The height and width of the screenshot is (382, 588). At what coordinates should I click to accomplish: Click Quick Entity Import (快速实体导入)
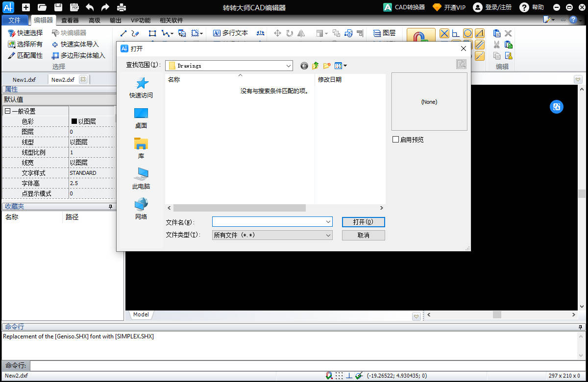tap(75, 44)
